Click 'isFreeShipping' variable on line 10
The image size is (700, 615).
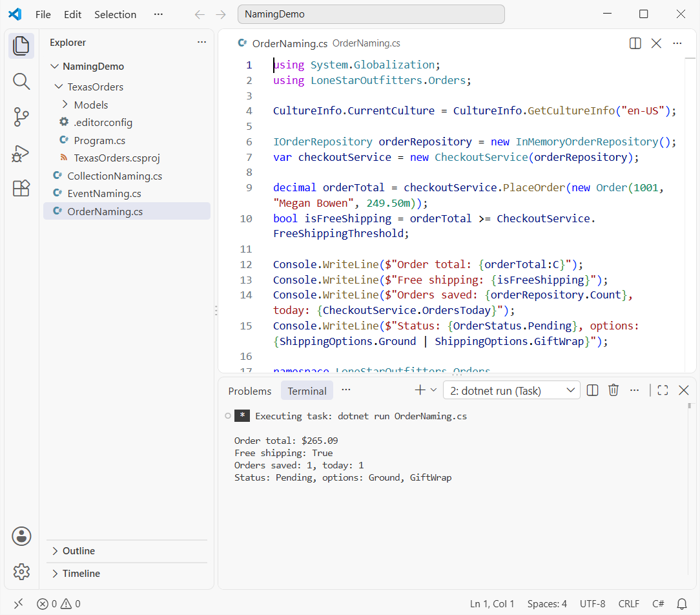pos(348,218)
